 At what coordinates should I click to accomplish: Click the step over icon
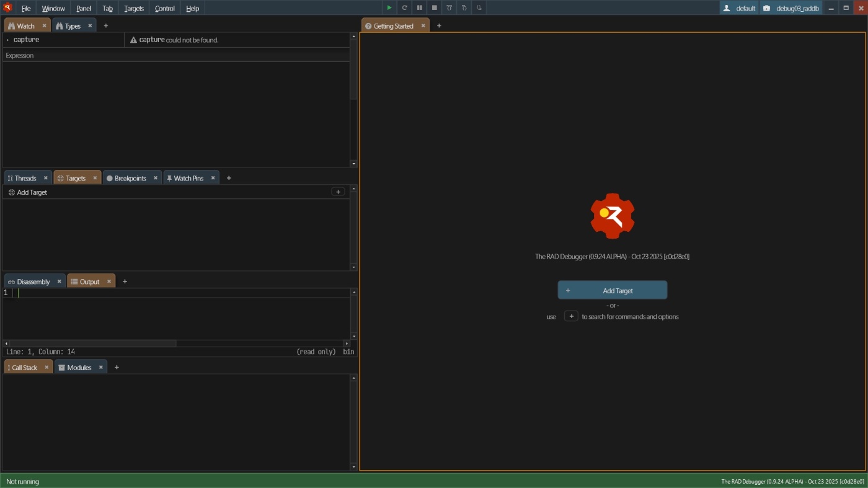[449, 8]
